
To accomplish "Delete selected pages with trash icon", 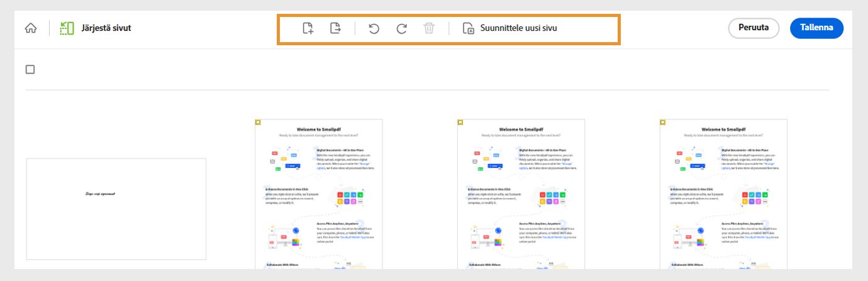I will click(429, 28).
